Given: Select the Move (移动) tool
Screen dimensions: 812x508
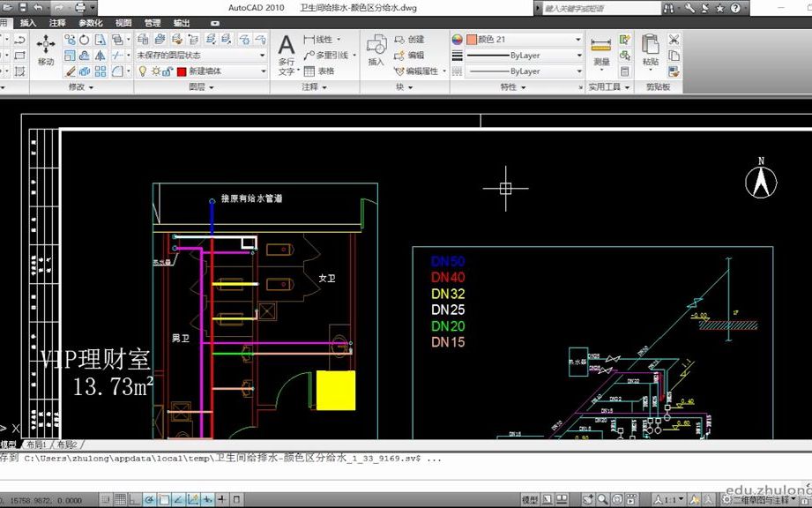Looking at the screenshot, I should tap(46, 49).
